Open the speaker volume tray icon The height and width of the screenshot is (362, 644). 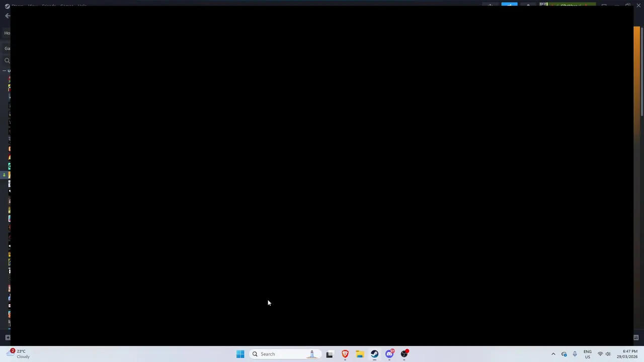pos(608,354)
